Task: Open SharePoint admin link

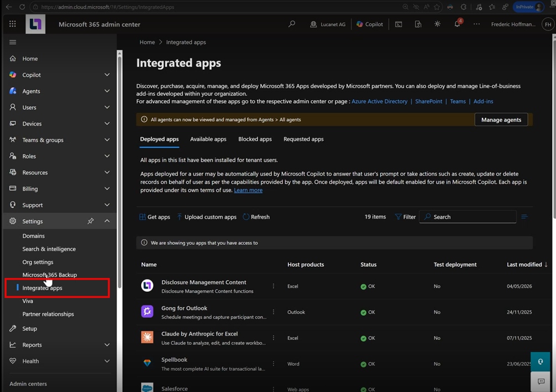Action: (428, 101)
